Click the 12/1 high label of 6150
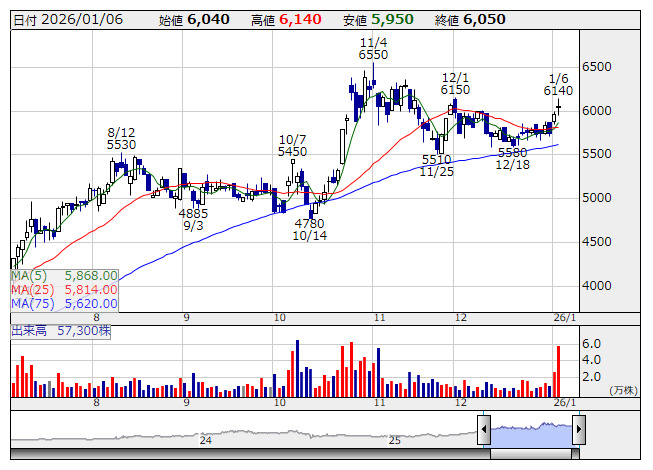 pyautogui.click(x=455, y=83)
